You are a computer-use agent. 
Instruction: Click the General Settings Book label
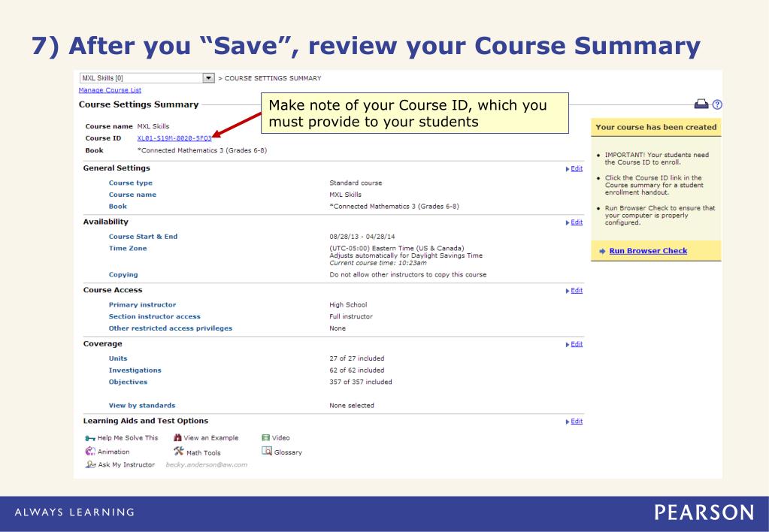coord(118,207)
